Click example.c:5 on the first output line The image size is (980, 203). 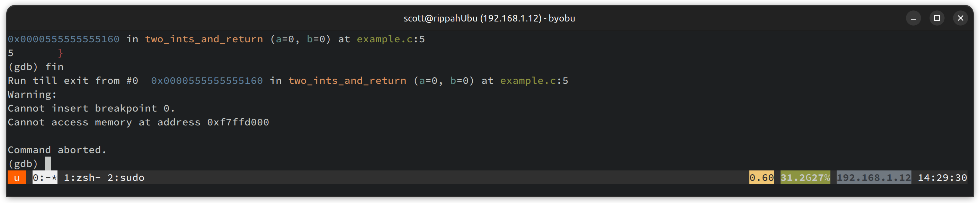390,39
